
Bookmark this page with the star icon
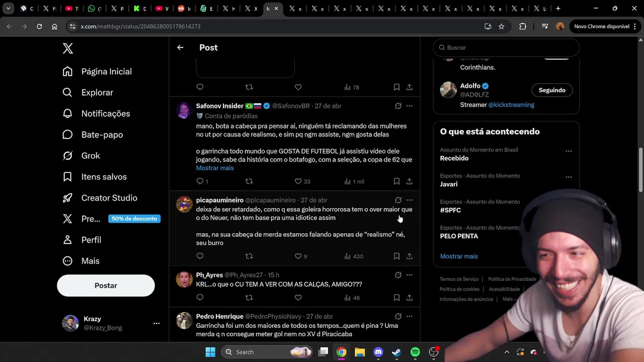(x=501, y=26)
